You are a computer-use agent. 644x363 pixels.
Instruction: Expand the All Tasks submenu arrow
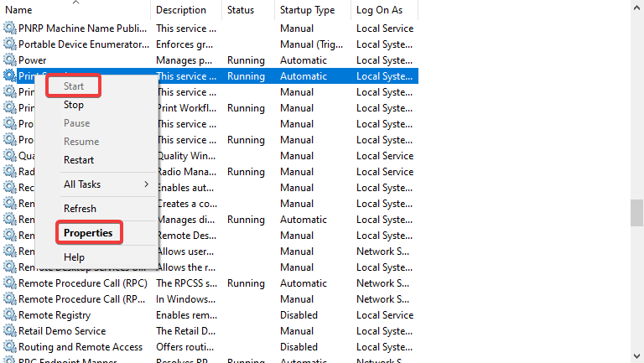pyautogui.click(x=146, y=184)
